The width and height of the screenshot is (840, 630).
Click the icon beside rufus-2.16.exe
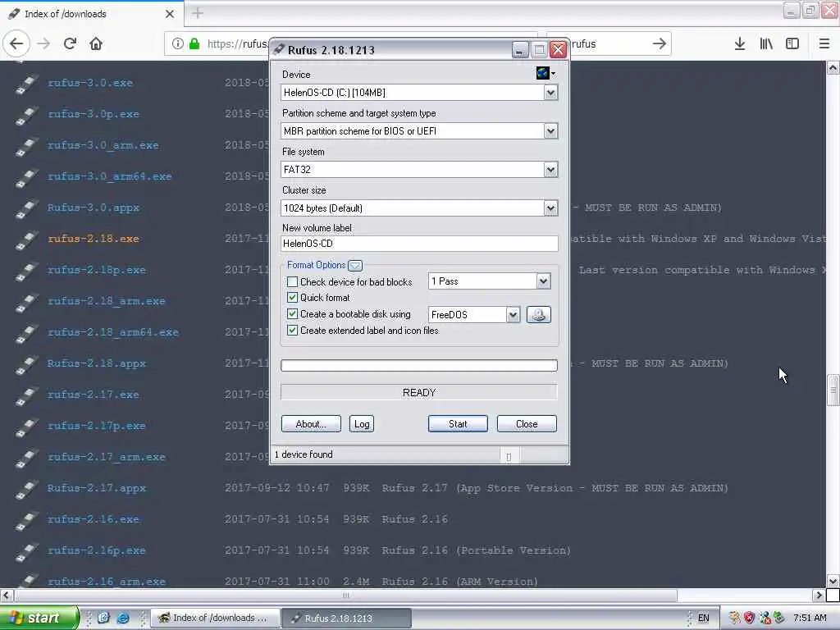tap(27, 520)
